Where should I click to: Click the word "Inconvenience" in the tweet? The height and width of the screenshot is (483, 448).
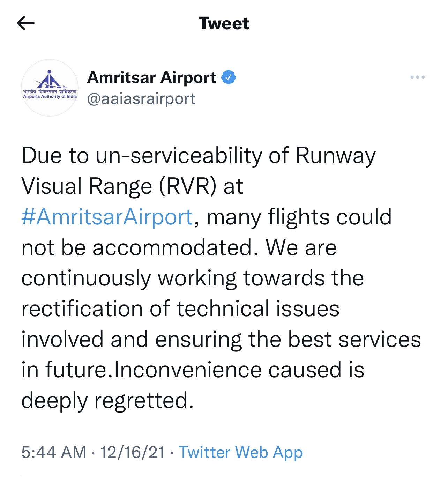(x=188, y=370)
